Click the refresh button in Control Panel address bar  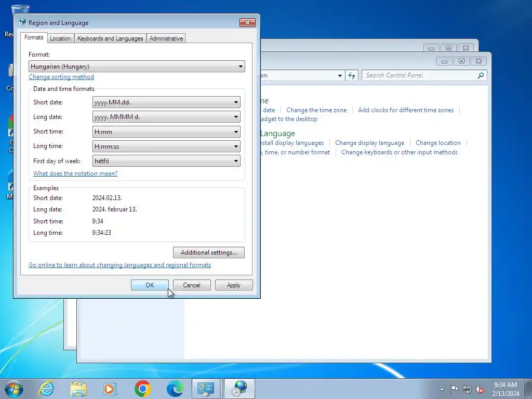coord(352,75)
